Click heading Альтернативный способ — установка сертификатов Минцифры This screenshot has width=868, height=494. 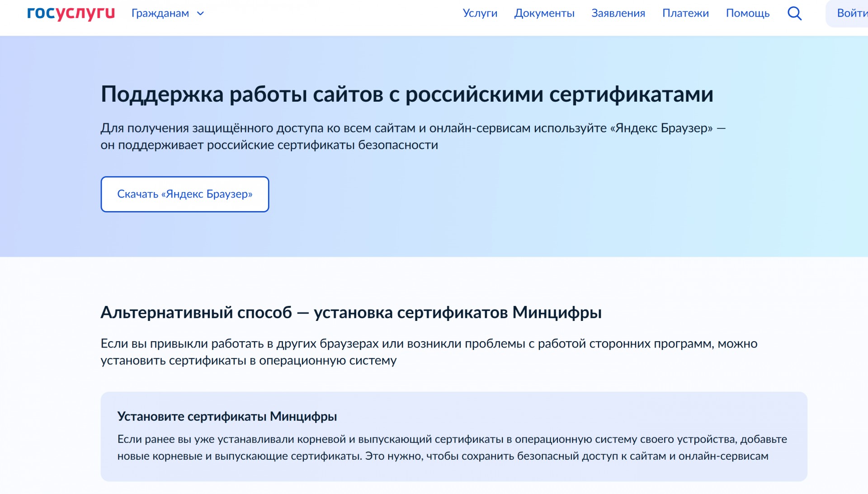pos(351,312)
